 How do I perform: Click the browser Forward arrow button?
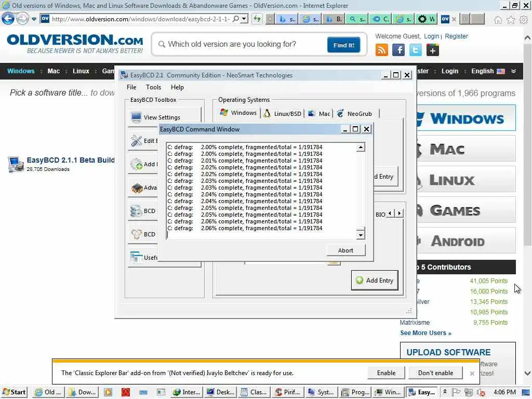click(22, 19)
